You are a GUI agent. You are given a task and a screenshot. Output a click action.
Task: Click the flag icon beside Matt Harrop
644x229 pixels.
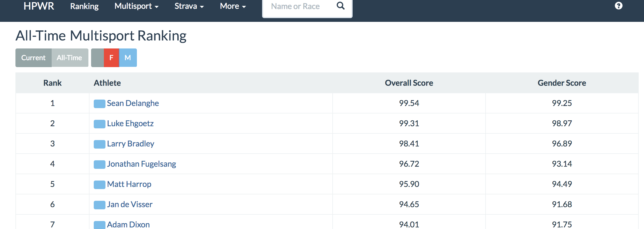99,185
